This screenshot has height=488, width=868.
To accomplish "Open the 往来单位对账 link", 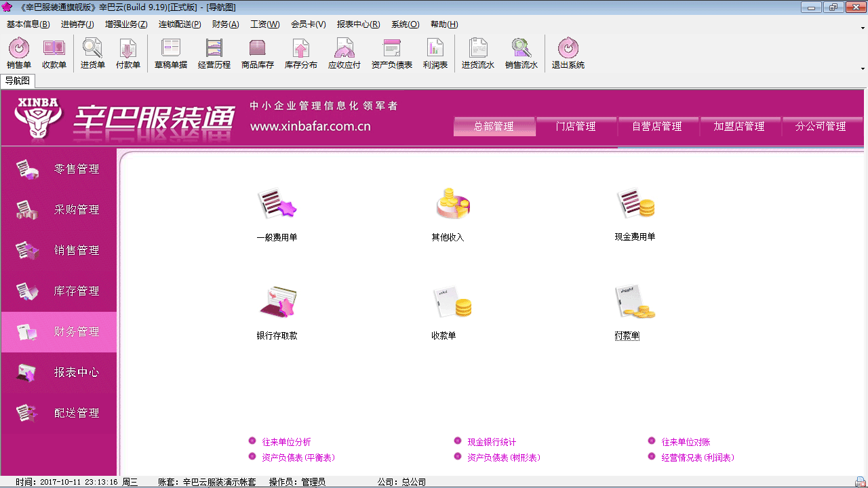I will (x=686, y=442).
